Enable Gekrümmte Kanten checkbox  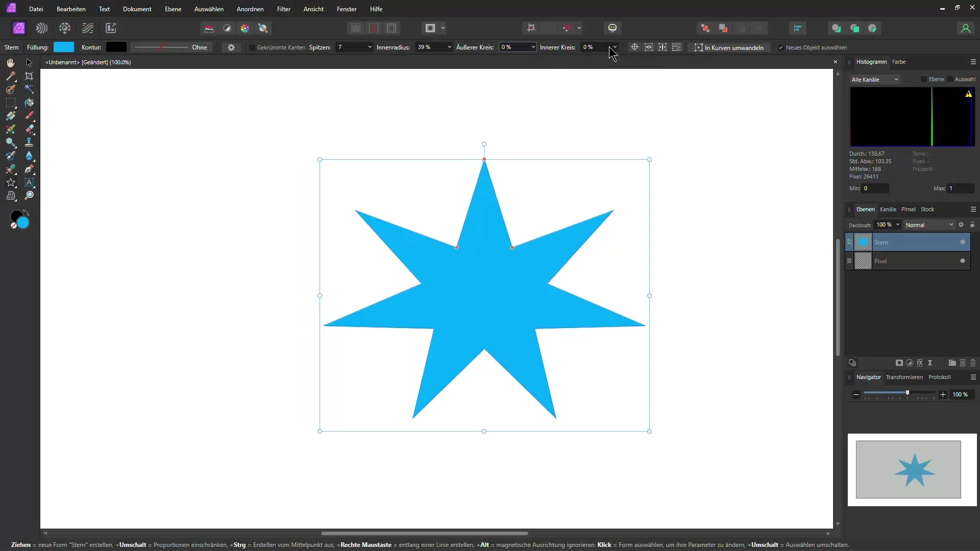tap(252, 47)
